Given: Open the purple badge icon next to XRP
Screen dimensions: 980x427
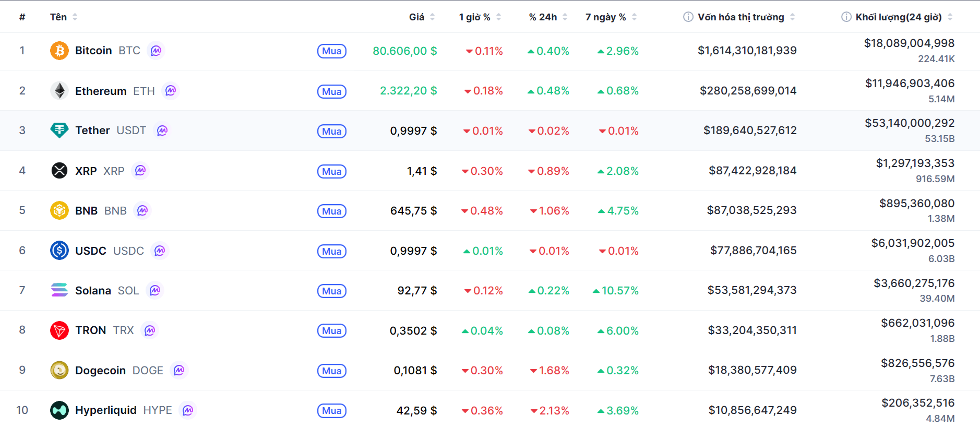Looking at the screenshot, I should (140, 171).
